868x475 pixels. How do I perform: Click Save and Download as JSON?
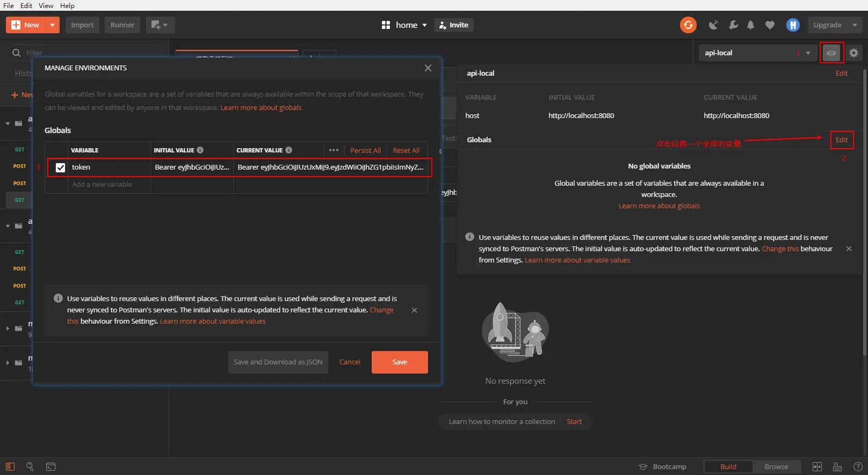278,362
